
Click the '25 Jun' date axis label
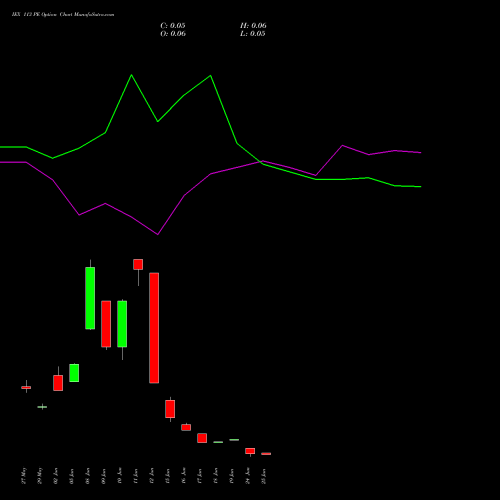tap(264, 476)
